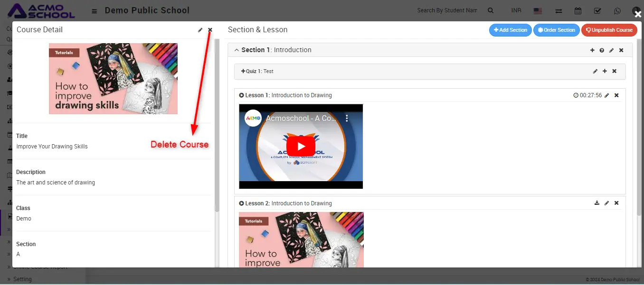Delete Section 1 Introduction
This screenshot has width=644, height=285.
(x=621, y=50)
